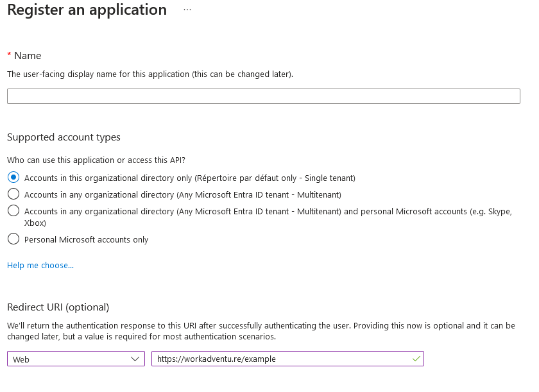Open the Redirect URI platform combo box

click(76, 359)
